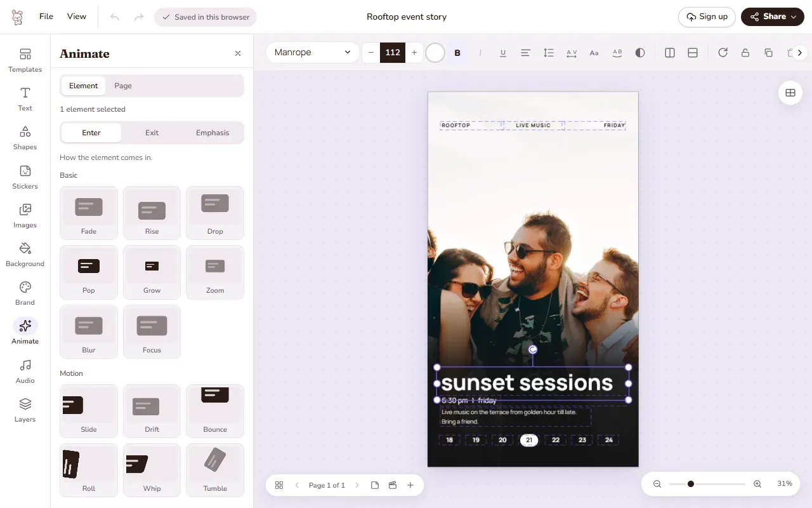Viewport: 812px width, 508px height.
Task: Open the Manrope font dropdown
Action: [x=313, y=52]
